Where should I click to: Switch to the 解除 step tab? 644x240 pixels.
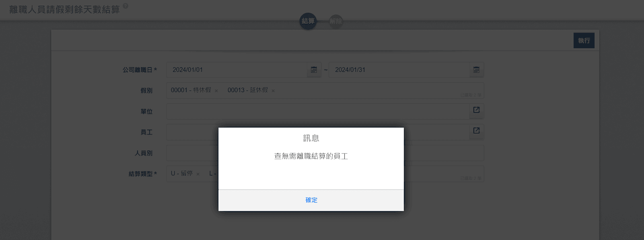(x=336, y=21)
